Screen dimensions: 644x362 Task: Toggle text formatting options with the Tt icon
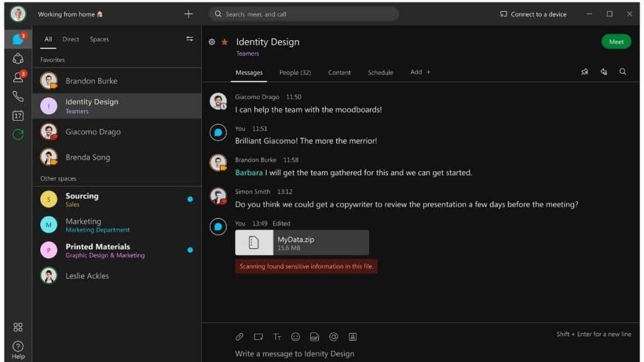coord(277,337)
